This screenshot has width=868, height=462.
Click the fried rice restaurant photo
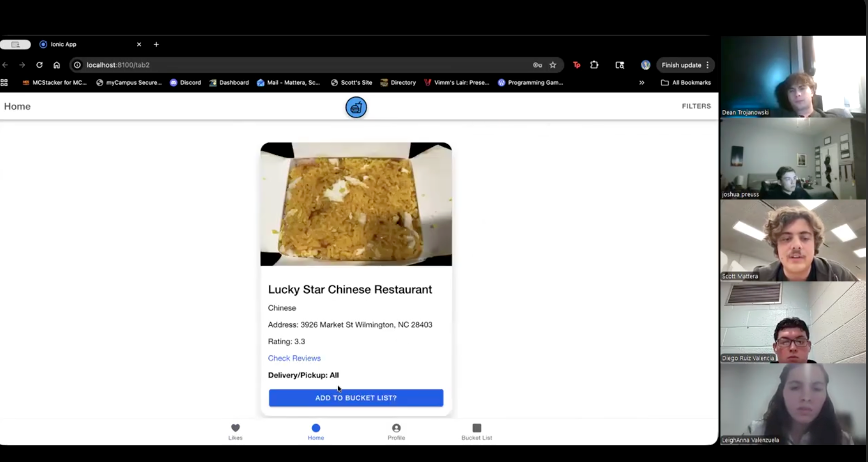[x=356, y=204]
